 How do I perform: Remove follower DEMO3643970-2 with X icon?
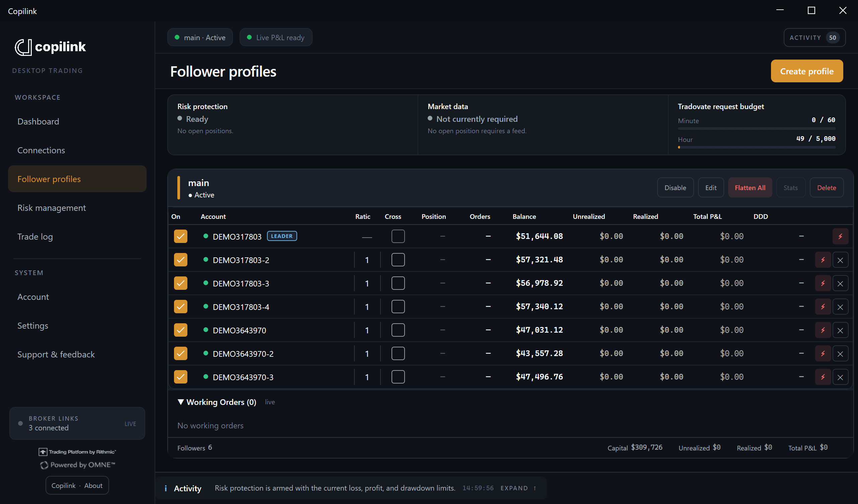840,353
